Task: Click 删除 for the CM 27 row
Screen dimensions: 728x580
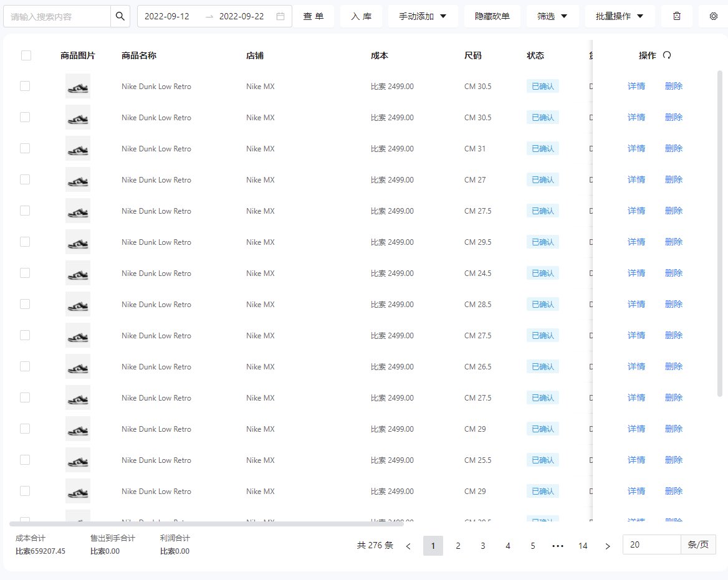Action: (x=674, y=179)
